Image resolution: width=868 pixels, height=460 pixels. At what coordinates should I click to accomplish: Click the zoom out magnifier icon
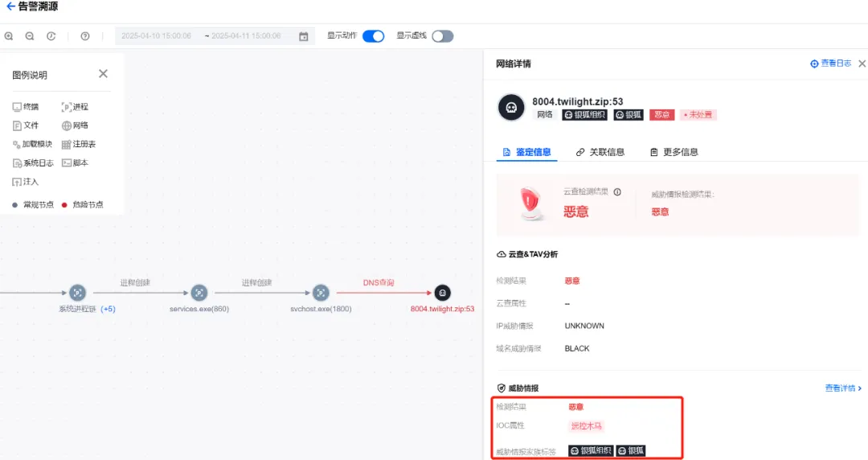tap(30, 36)
